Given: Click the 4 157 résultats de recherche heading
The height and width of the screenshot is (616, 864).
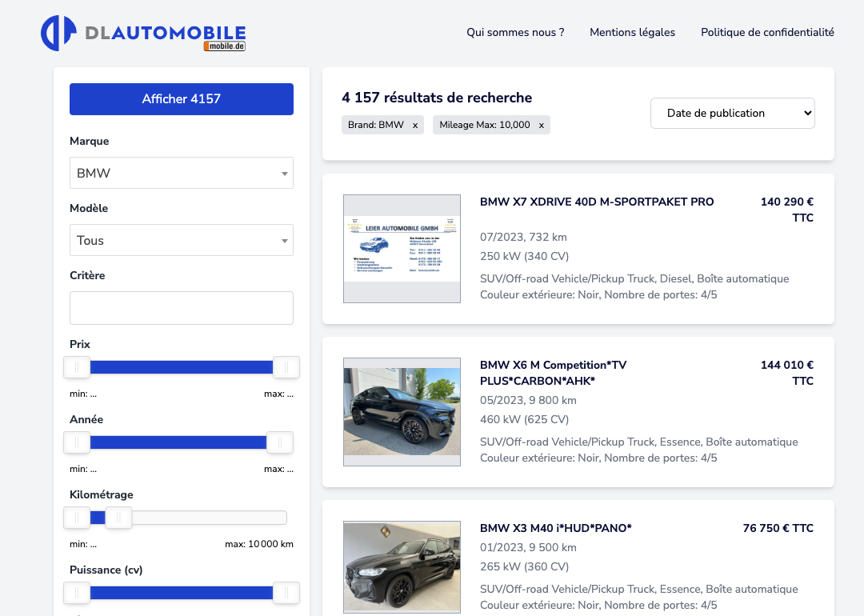Looking at the screenshot, I should click(x=437, y=98).
